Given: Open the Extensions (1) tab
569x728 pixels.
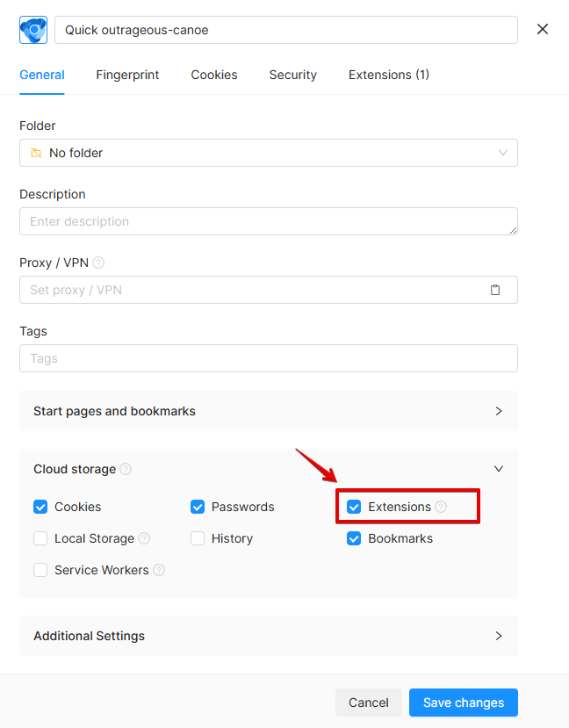Looking at the screenshot, I should (388, 75).
